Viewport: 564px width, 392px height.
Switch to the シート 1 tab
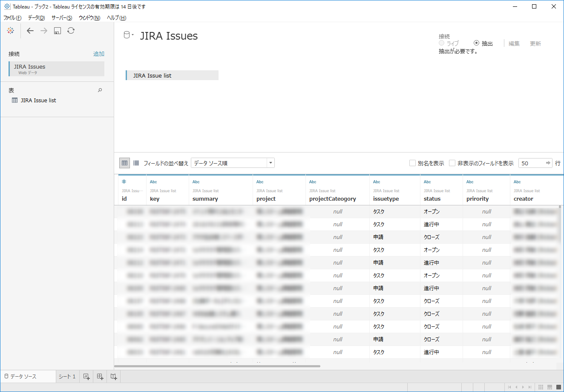(67, 377)
